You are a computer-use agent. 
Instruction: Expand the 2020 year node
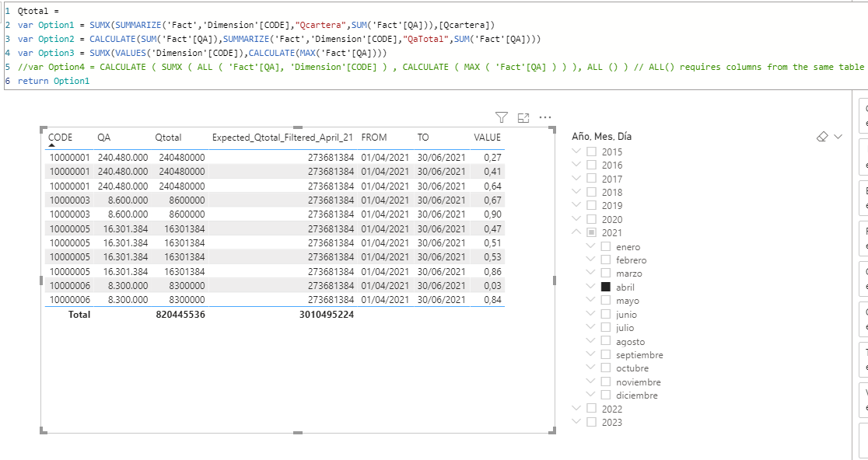pyautogui.click(x=577, y=219)
